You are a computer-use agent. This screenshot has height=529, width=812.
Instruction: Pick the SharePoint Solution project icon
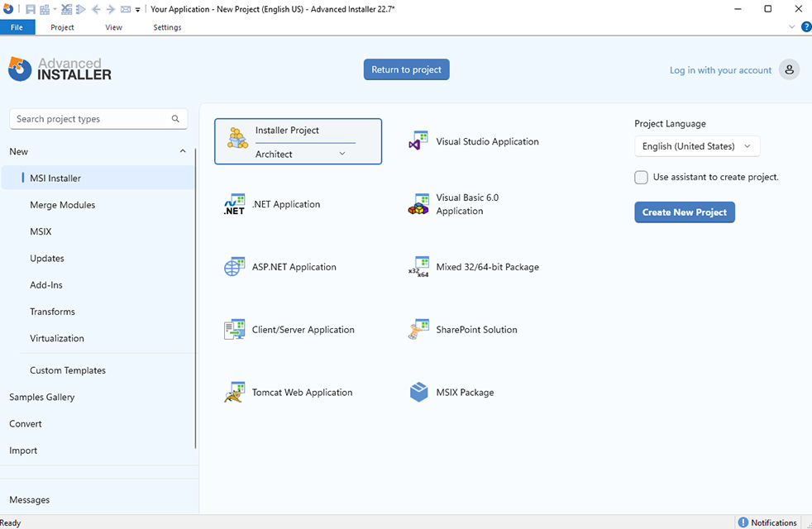tap(419, 330)
